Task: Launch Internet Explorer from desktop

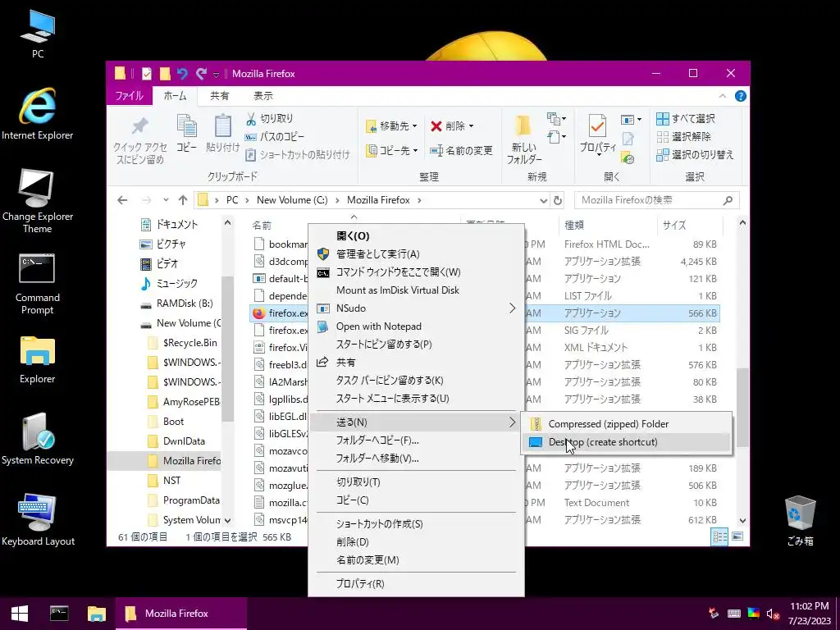Action: click(38, 114)
